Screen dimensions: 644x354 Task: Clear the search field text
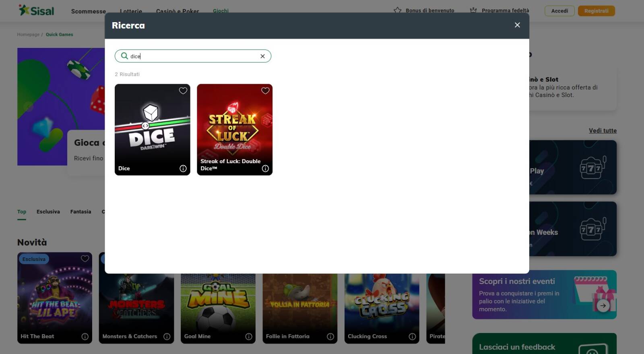pyautogui.click(x=262, y=56)
